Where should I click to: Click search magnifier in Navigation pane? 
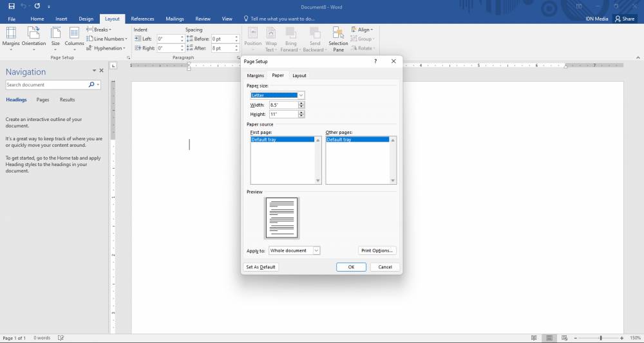click(91, 84)
